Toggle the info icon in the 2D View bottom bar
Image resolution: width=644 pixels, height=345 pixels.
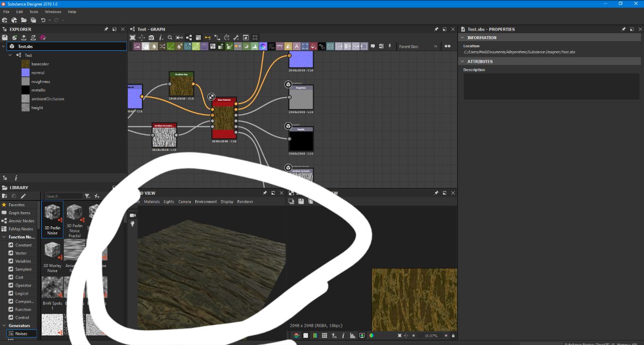343,335
